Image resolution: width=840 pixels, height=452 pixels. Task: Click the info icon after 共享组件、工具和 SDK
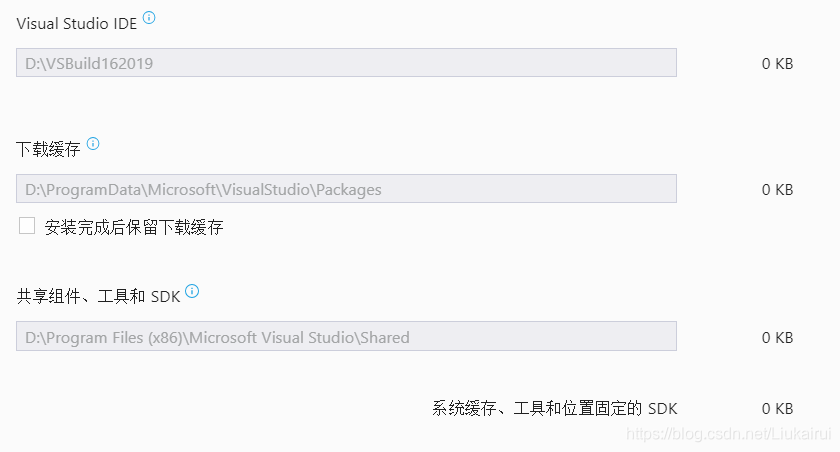[192, 291]
